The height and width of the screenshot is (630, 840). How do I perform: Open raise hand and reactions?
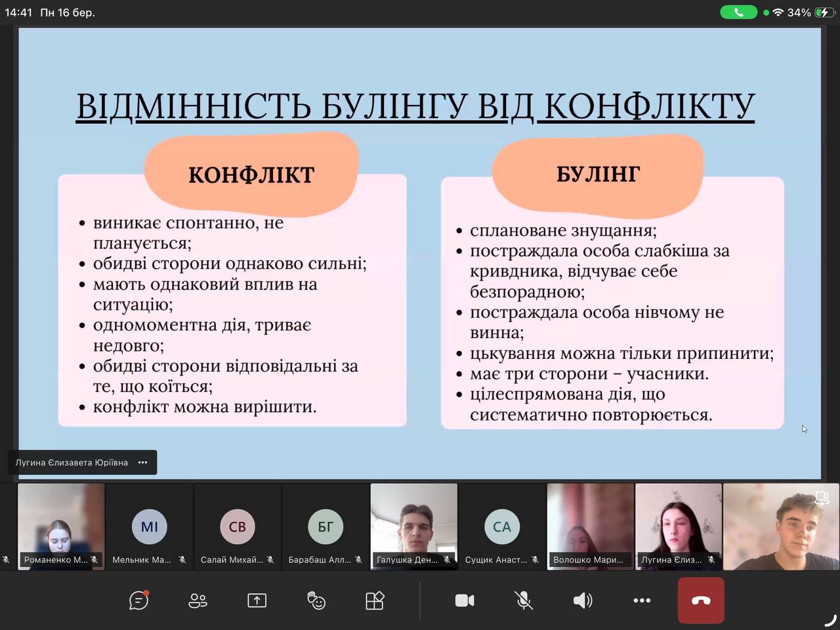(316, 600)
